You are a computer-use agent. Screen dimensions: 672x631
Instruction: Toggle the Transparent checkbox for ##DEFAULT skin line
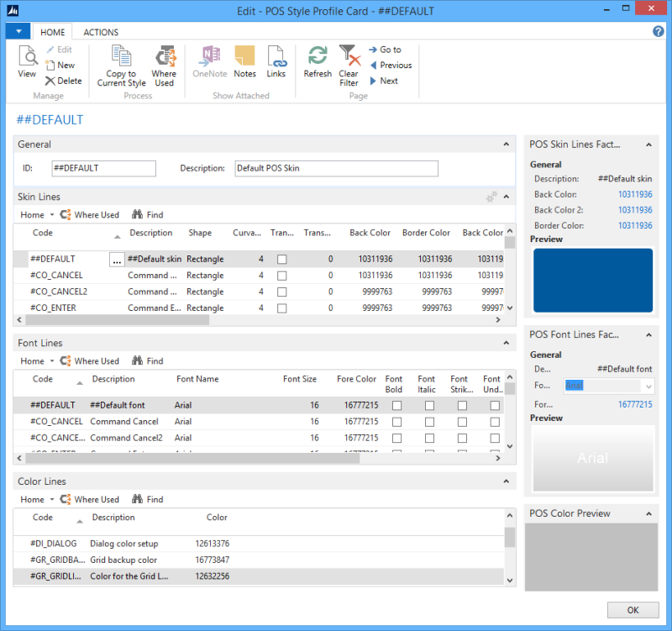pos(282,260)
